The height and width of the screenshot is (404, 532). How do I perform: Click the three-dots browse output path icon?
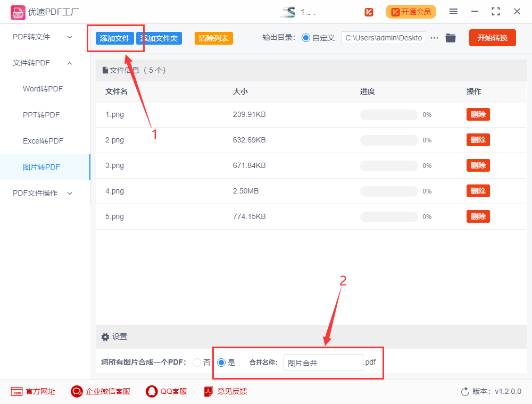pos(434,38)
